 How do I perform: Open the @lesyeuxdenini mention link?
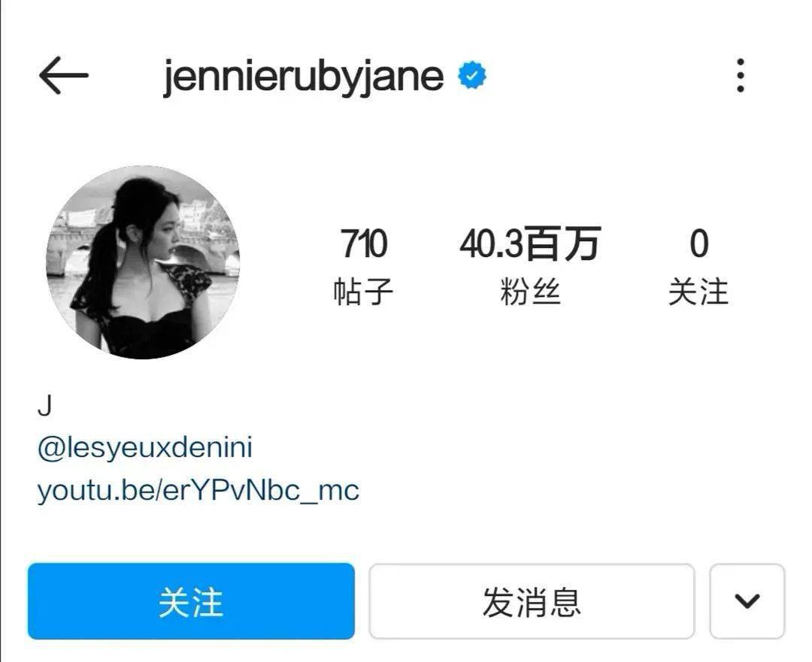145,448
